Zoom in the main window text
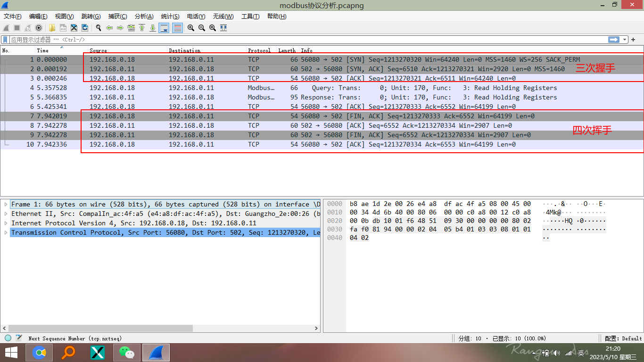 190,28
